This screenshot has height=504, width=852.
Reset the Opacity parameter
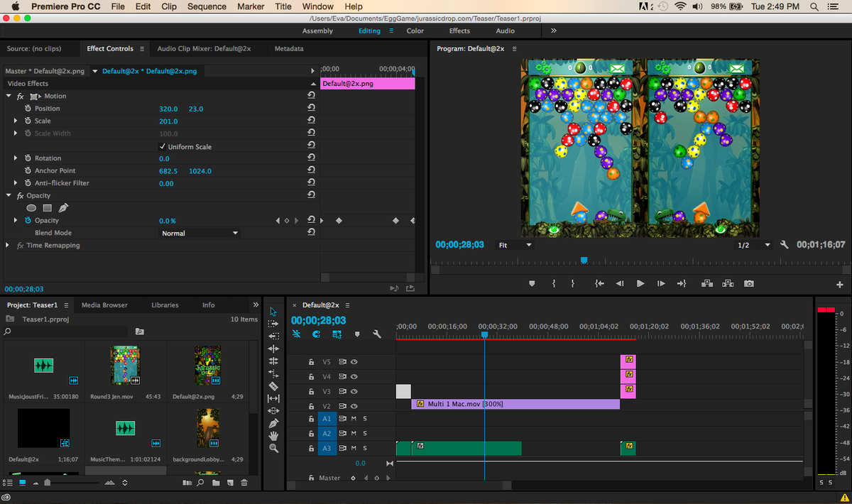[311, 220]
